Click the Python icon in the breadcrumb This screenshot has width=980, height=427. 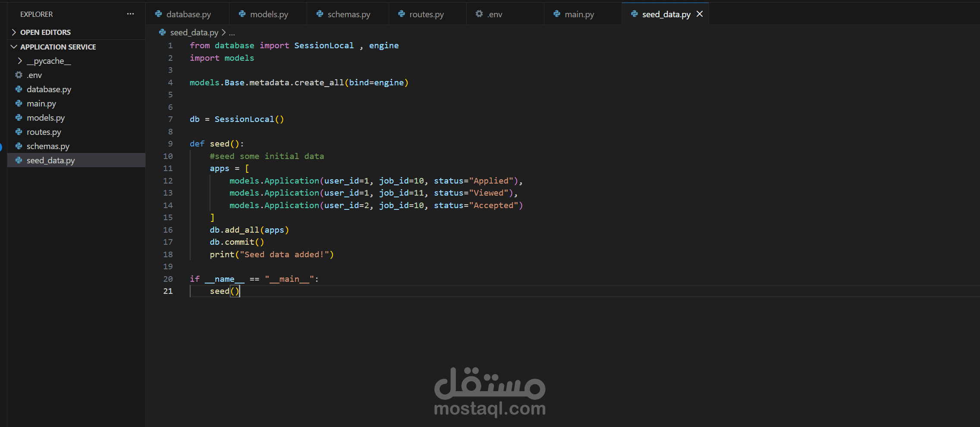[x=162, y=32]
